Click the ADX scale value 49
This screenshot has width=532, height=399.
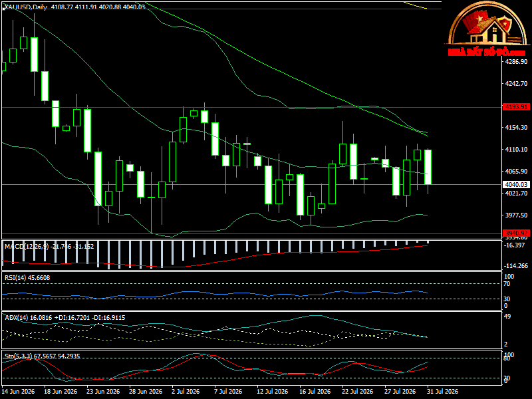click(x=508, y=317)
